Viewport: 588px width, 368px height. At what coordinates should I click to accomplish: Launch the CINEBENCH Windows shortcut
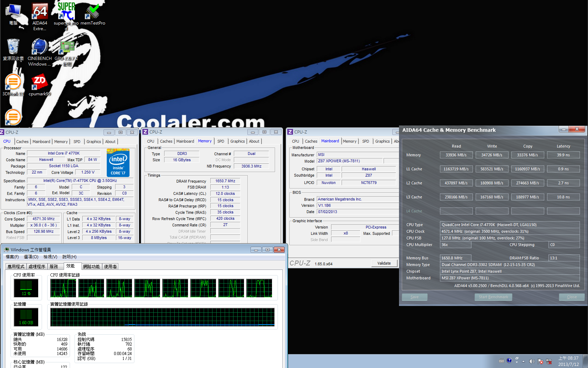(40, 52)
